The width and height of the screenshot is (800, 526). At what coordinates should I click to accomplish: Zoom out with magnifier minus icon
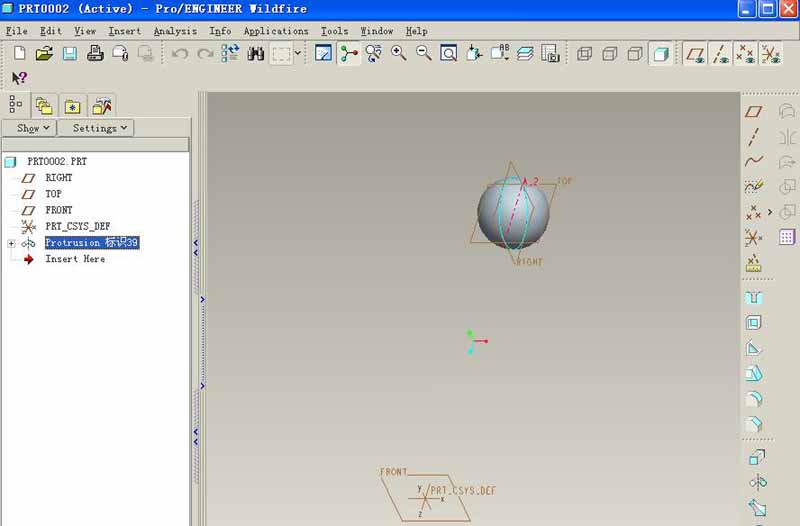pos(423,53)
